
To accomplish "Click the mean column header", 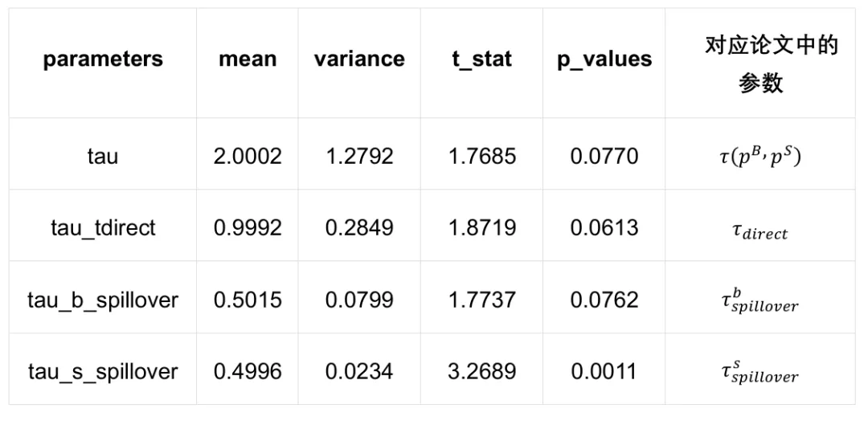I will pyautogui.click(x=248, y=59).
